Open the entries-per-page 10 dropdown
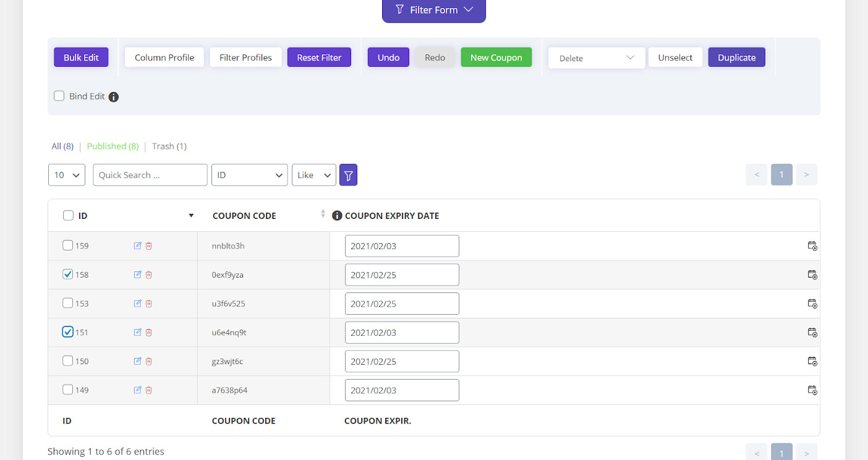This screenshot has height=460, width=868. tap(67, 175)
